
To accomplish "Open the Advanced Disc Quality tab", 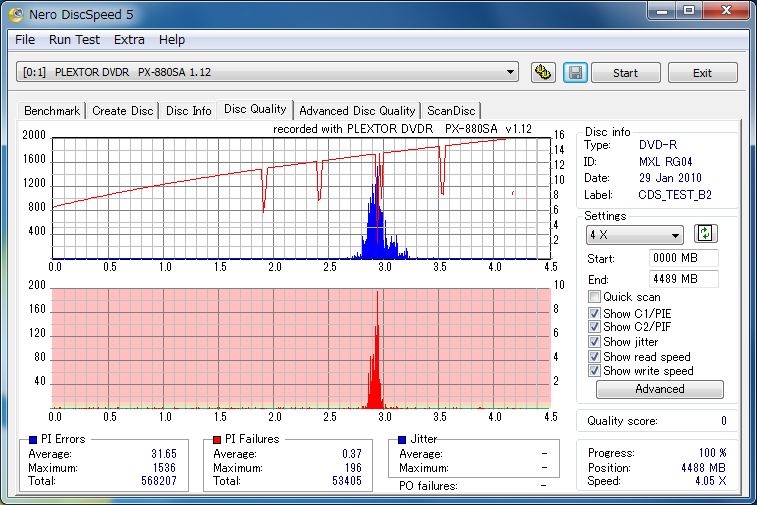I will click(357, 111).
